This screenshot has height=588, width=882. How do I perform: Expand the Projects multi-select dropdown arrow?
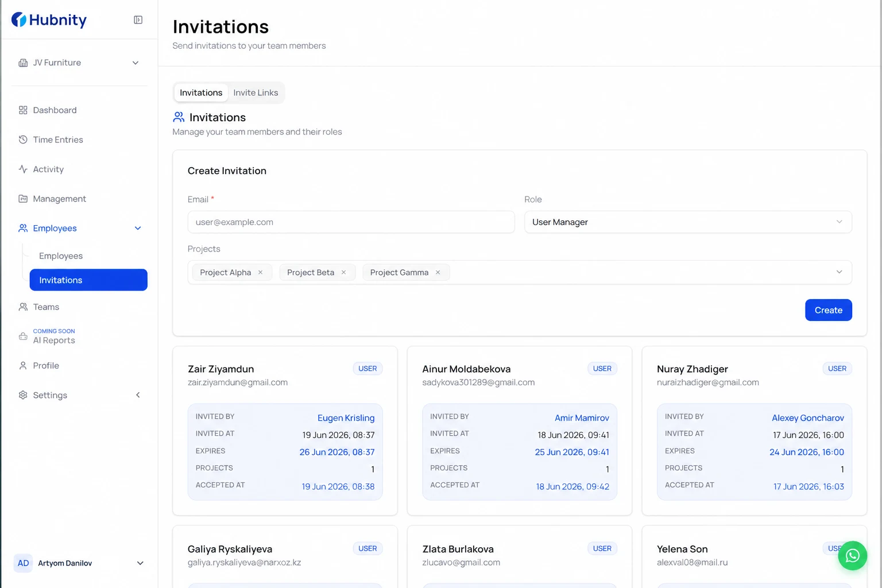point(840,272)
